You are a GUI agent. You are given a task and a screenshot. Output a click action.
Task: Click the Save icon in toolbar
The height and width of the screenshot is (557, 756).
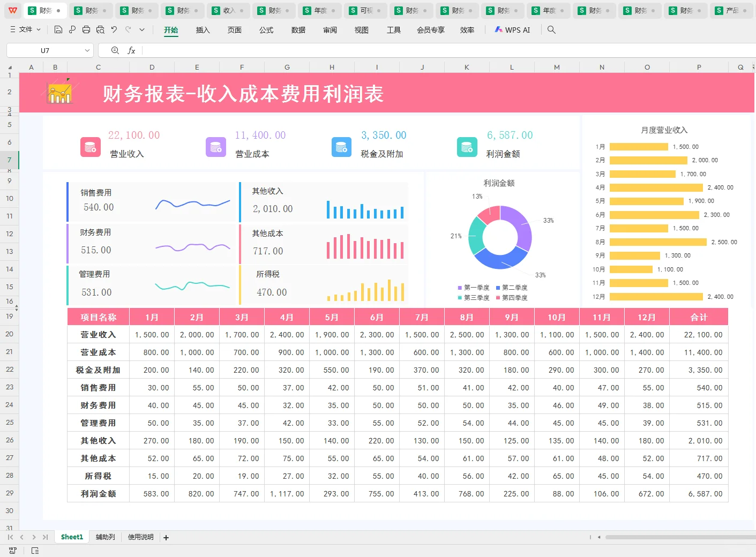(x=58, y=30)
